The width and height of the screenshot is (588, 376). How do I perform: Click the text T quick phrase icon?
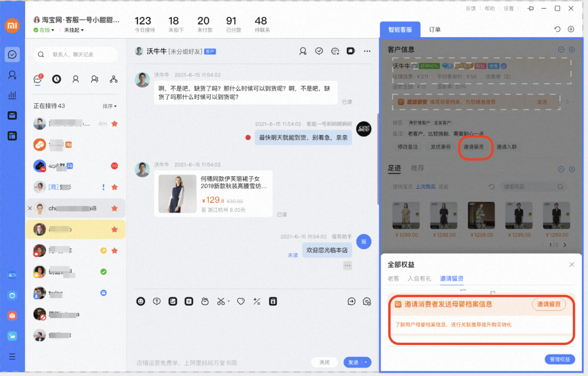[x=156, y=301]
